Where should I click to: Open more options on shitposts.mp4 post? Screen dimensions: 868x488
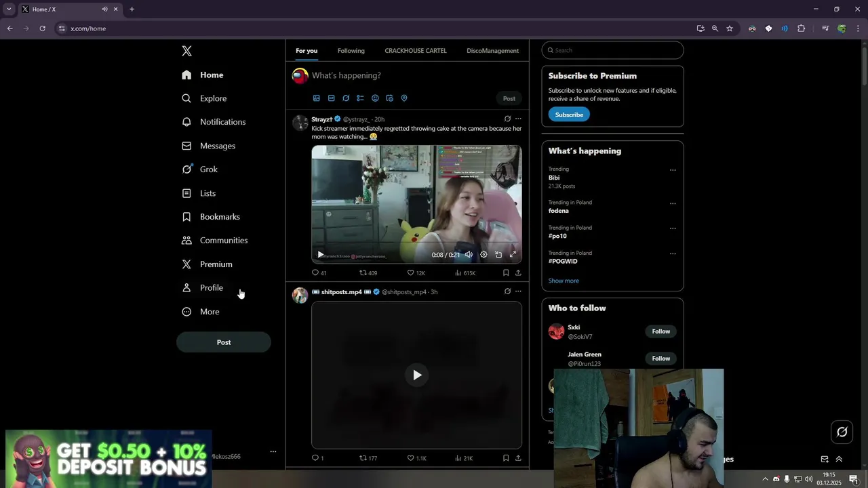(518, 292)
